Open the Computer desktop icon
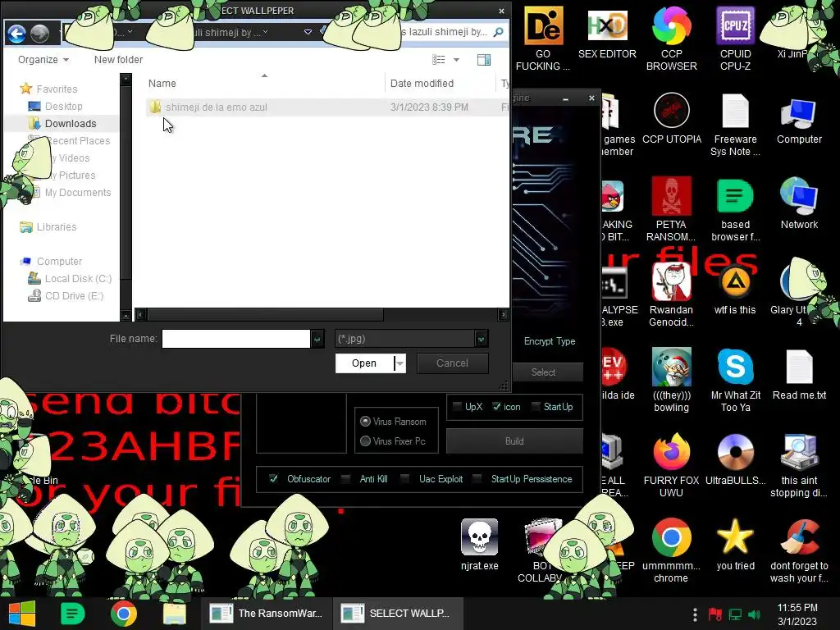840x630 pixels. [x=799, y=119]
